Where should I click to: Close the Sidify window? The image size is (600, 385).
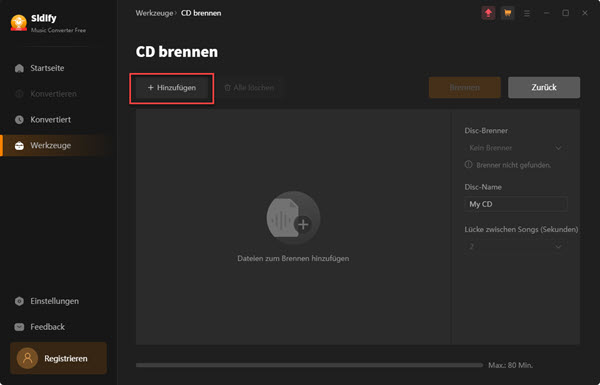(585, 13)
